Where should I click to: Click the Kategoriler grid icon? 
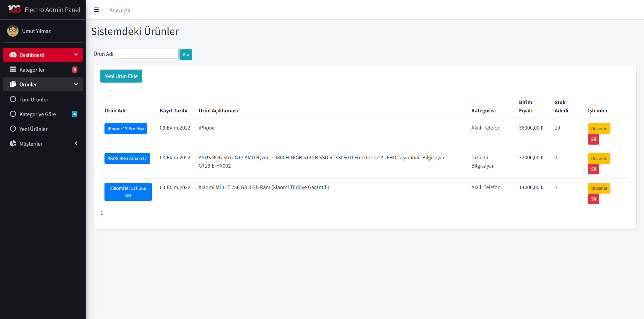click(13, 70)
